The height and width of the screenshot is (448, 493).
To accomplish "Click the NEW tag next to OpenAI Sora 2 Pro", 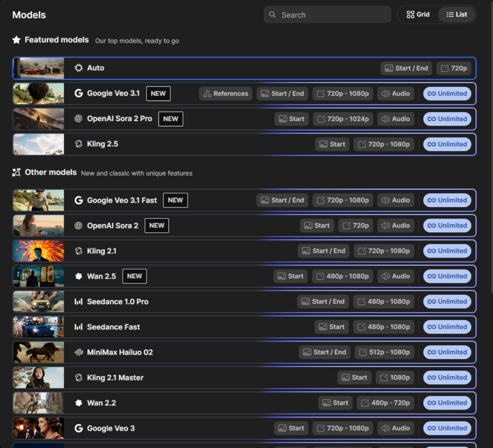I will (171, 119).
